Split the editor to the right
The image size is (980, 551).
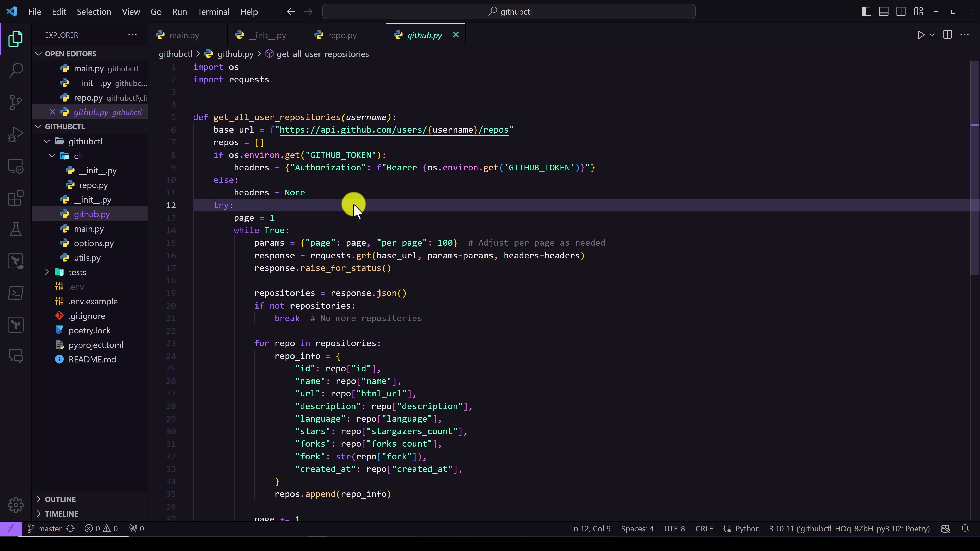(x=947, y=35)
